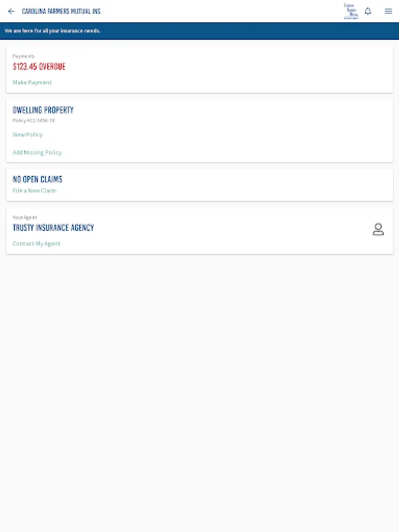
Task: Select Add Missing Policy link
Action: click(x=37, y=153)
